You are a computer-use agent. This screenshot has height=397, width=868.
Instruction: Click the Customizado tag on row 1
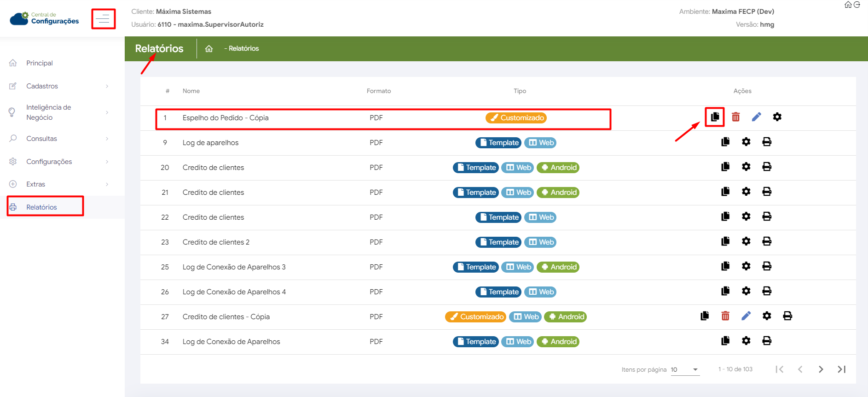pyautogui.click(x=515, y=118)
